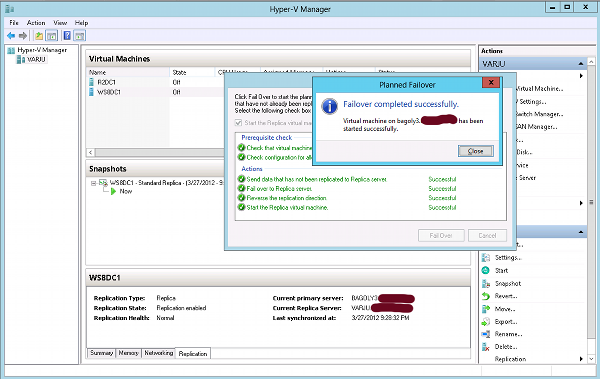Screen dimensions: 600x379
Task: Toggle the Action pane toolbar icon
Action: click(80, 36)
